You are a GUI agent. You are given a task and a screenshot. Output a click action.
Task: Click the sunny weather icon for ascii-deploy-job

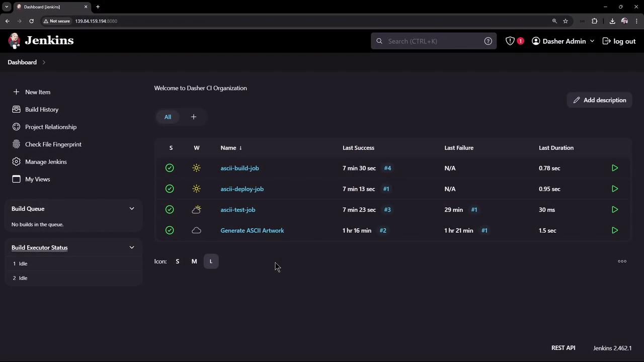pyautogui.click(x=196, y=189)
